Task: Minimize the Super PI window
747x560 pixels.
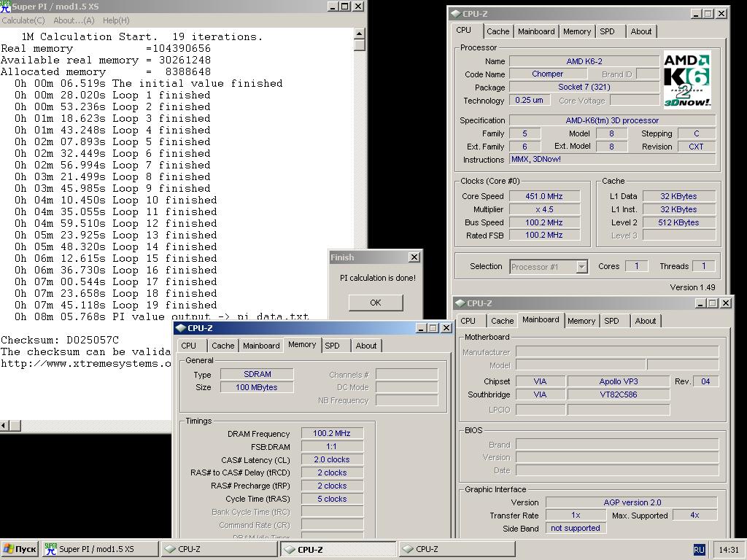Action: pyautogui.click(x=333, y=6)
